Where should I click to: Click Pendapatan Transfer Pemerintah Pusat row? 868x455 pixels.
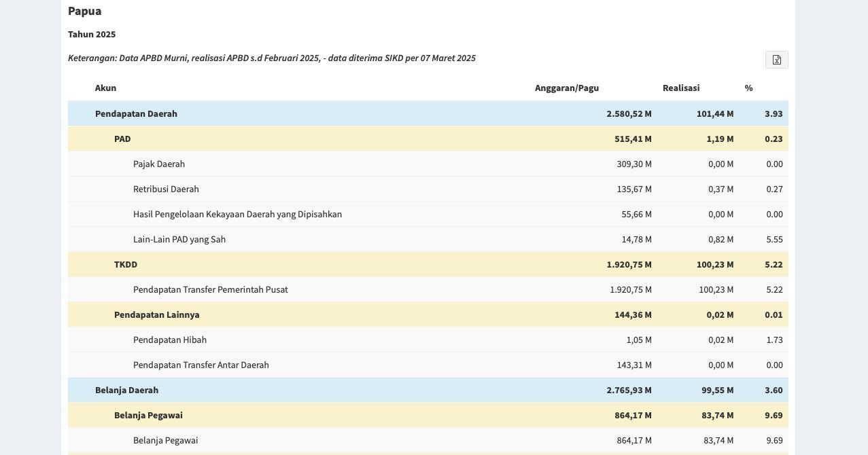[428, 289]
